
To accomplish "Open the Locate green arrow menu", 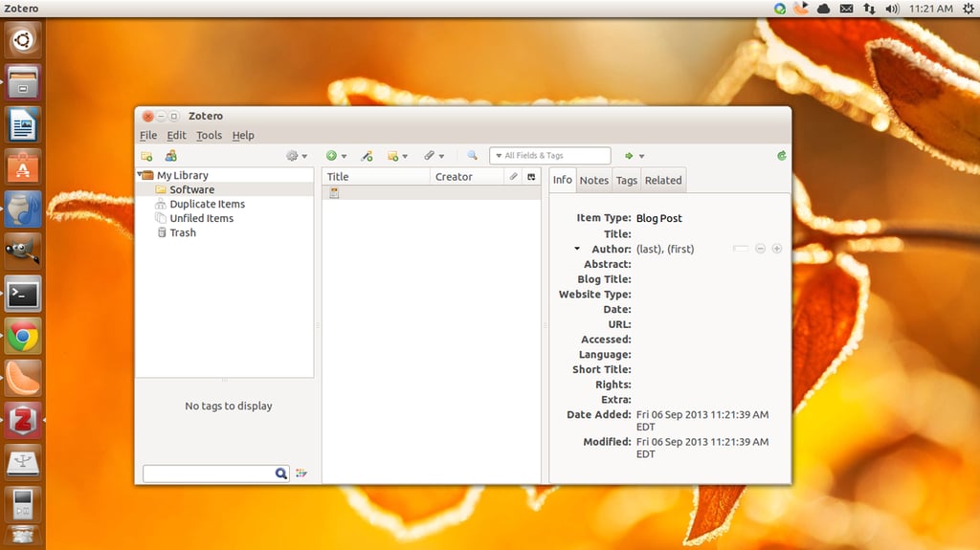I will tap(634, 156).
